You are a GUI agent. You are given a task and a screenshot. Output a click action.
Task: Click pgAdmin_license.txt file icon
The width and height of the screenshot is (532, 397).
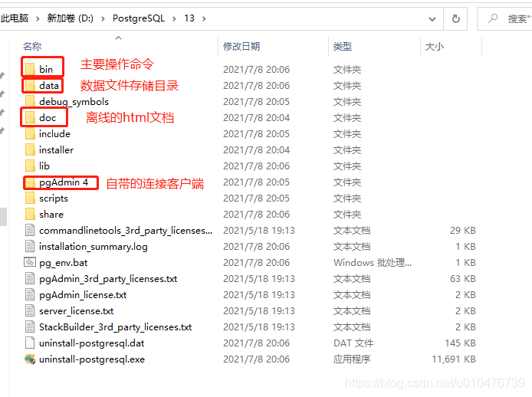pos(30,294)
